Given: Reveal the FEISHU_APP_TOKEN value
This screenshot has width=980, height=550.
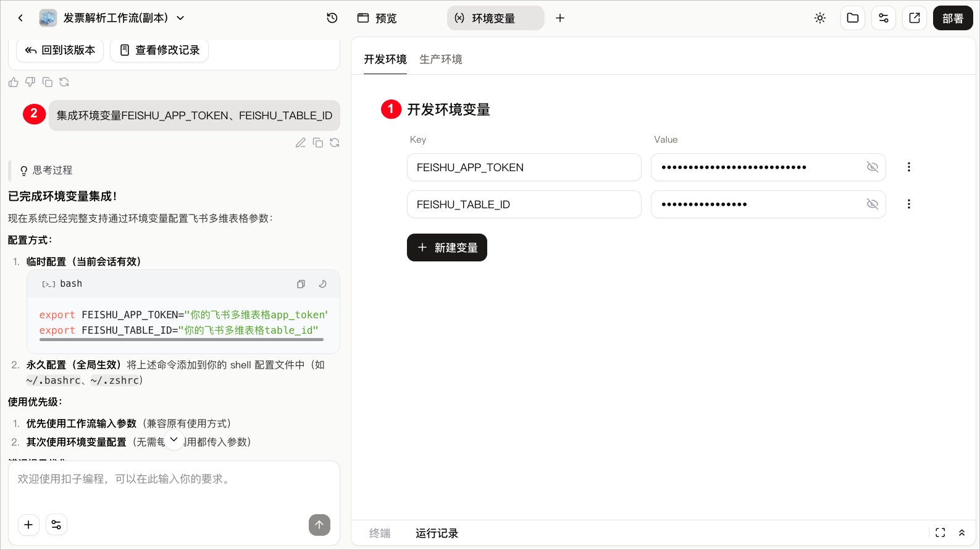Looking at the screenshot, I should point(873,167).
